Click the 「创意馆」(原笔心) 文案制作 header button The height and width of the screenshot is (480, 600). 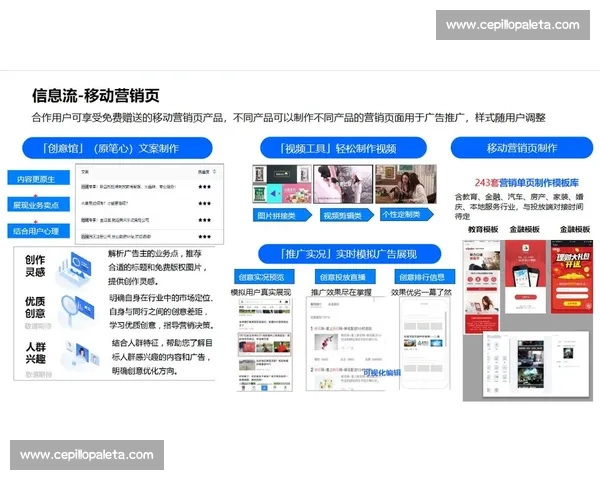coord(117,148)
